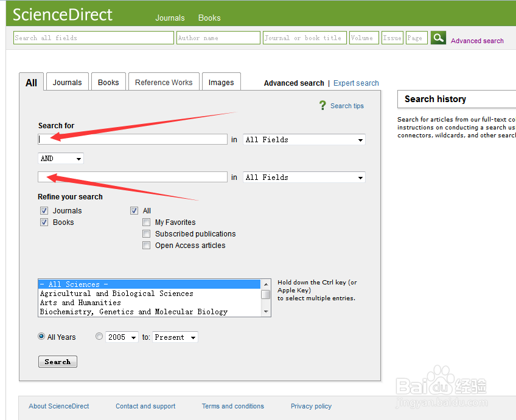Screen dimensions: 516x420
Task: Click the ScienceDirect logo
Action: point(63,15)
